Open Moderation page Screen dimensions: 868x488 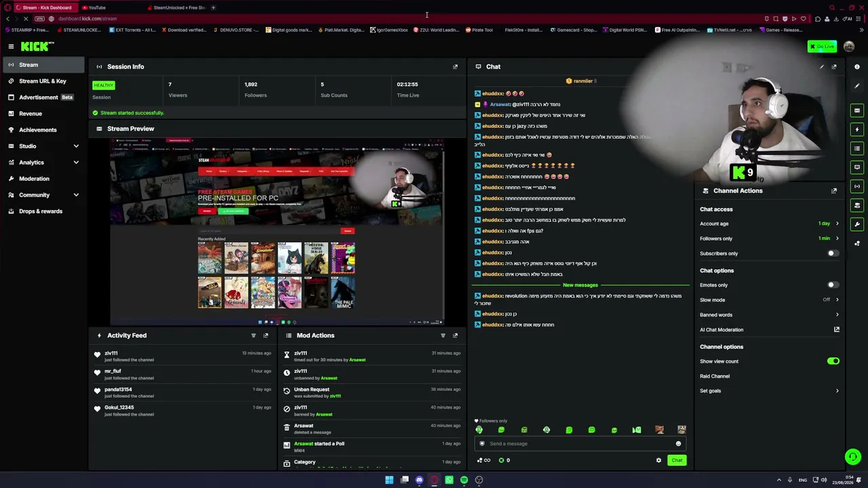coord(44,178)
